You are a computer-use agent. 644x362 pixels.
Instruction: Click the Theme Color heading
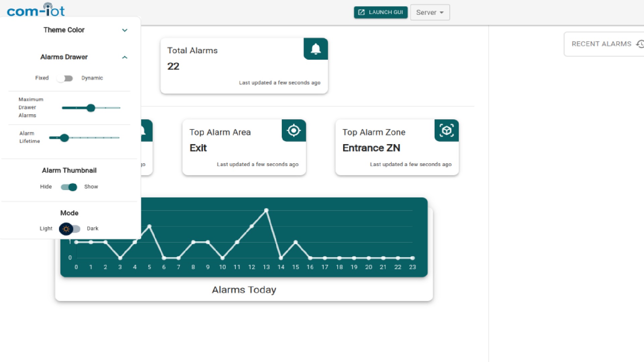coord(64,30)
